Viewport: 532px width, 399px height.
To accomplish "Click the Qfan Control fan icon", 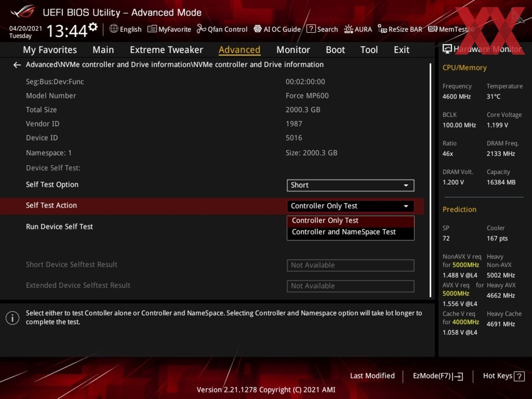I will [201, 29].
